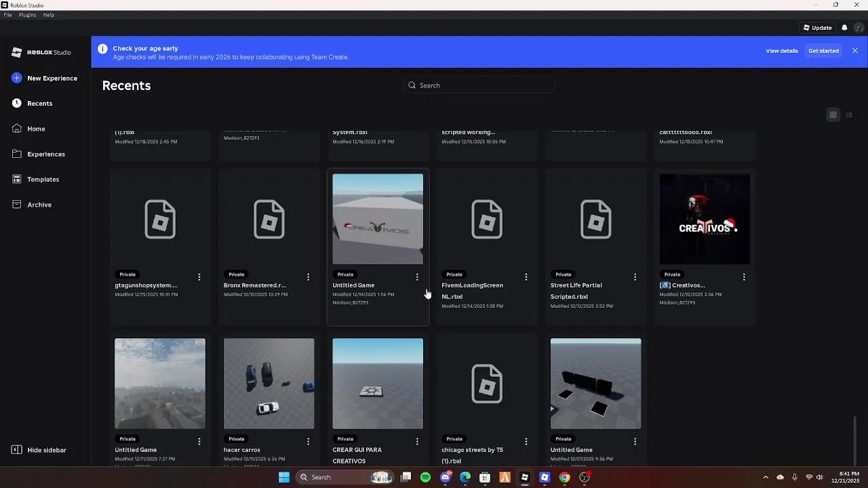Open options for Street Life Partial Scripted

(x=635, y=277)
